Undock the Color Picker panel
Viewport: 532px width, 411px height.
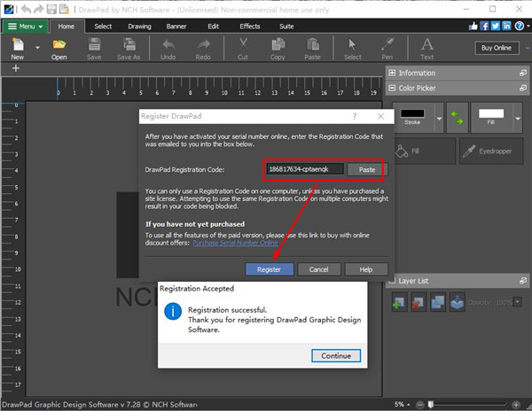point(523,88)
